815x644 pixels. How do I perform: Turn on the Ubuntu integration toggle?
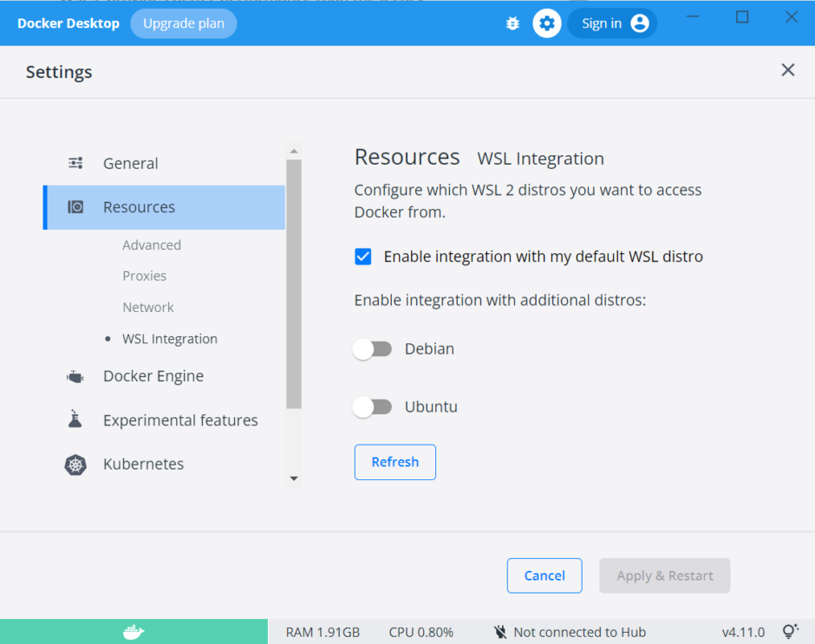(373, 407)
